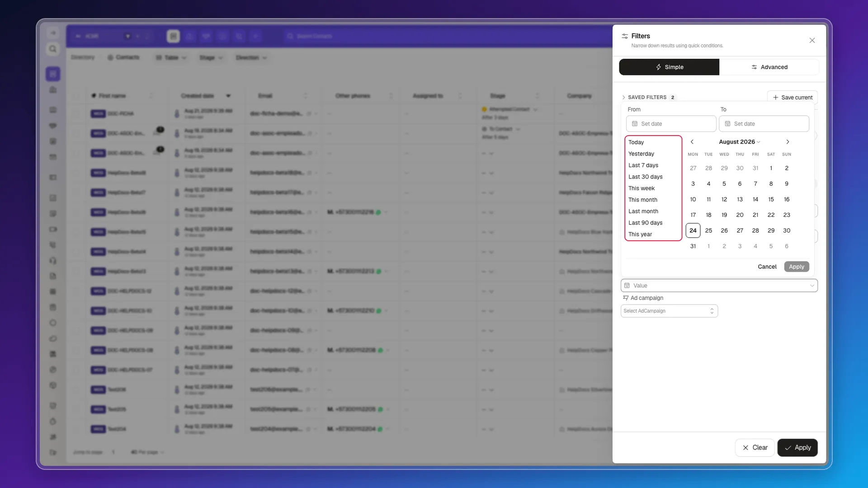Open the Value dropdown

point(719,286)
